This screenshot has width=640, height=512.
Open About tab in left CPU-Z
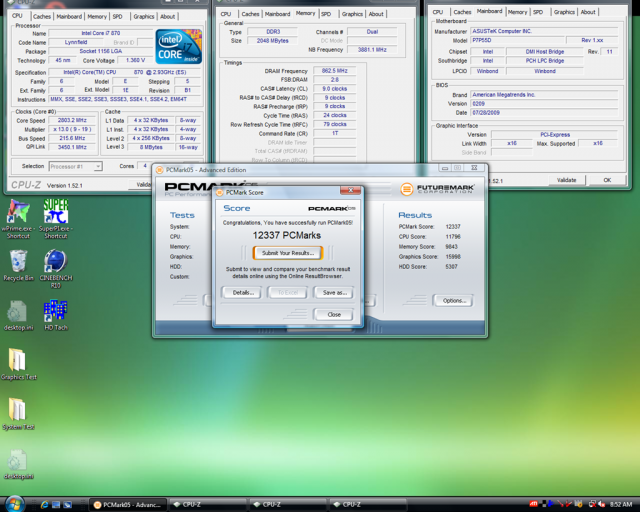(167, 17)
